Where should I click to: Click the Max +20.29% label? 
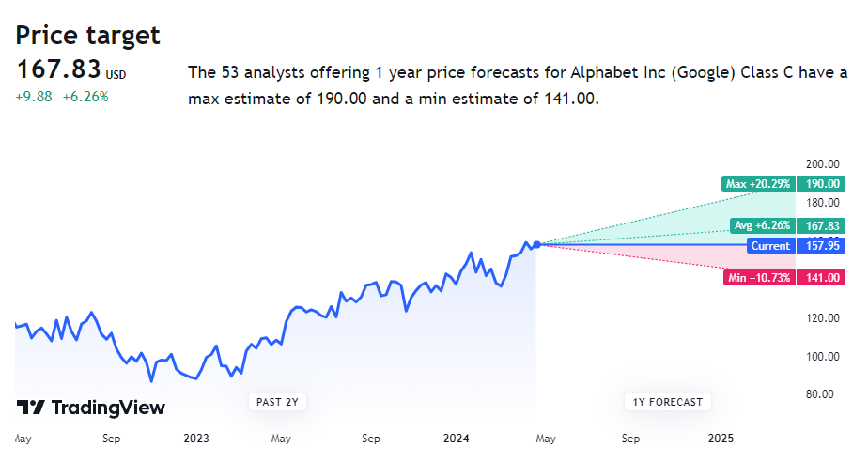757,184
